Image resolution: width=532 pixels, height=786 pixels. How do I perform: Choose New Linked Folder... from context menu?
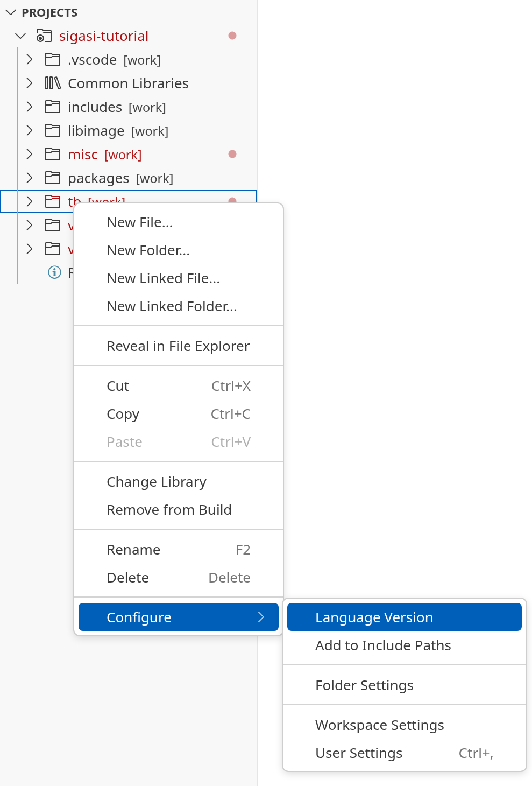coord(172,306)
